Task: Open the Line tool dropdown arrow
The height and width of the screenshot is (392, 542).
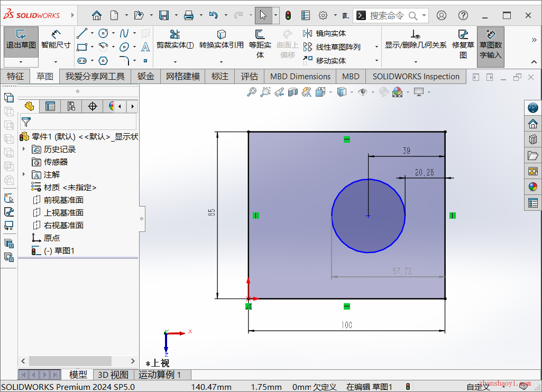Action: [x=93, y=33]
